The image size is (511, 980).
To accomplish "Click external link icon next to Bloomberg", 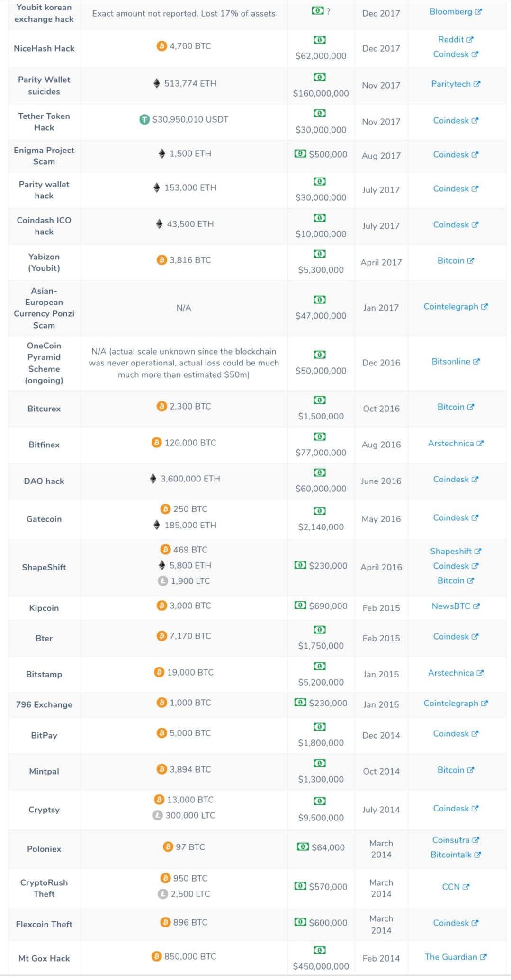I will click(478, 12).
